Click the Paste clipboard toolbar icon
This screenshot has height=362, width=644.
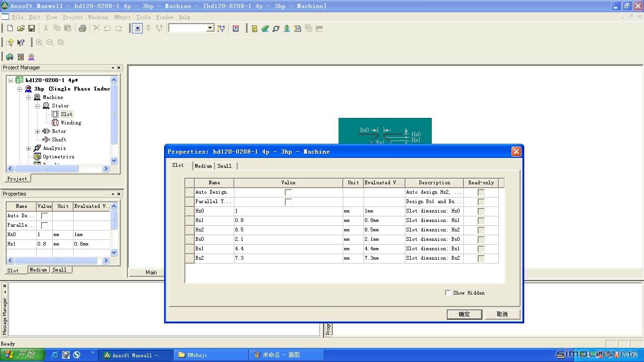pyautogui.click(x=67, y=28)
